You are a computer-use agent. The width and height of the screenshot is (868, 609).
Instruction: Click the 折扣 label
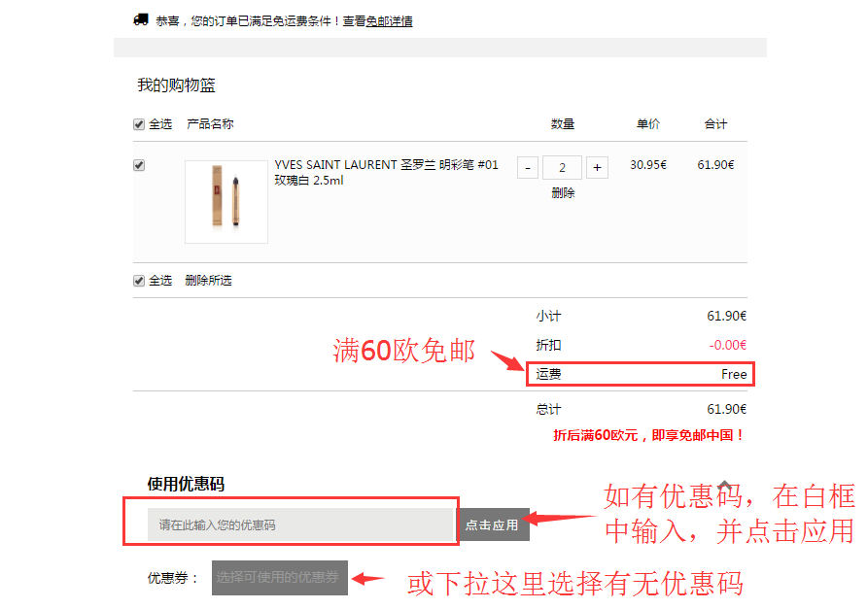[x=548, y=345]
